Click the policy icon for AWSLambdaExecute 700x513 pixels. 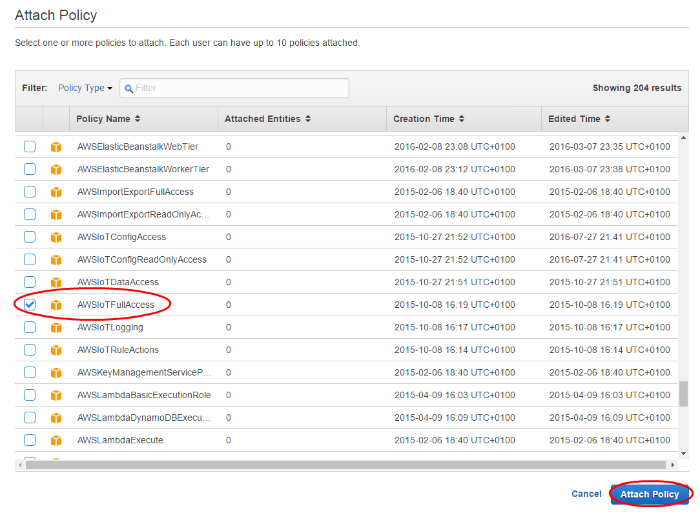click(56, 441)
